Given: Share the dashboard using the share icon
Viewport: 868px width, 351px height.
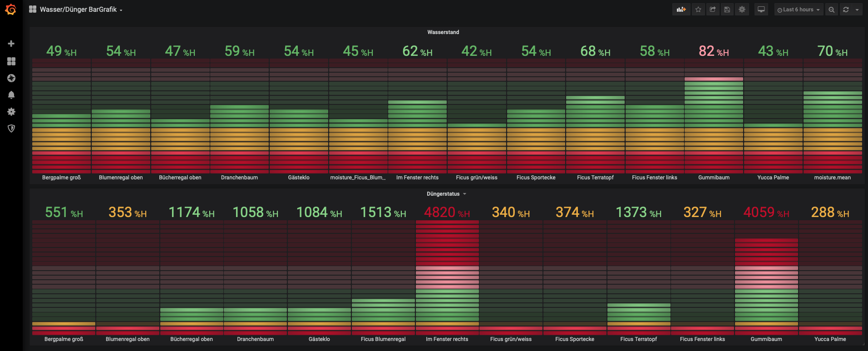Looking at the screenshot, I should click(713, 10).
